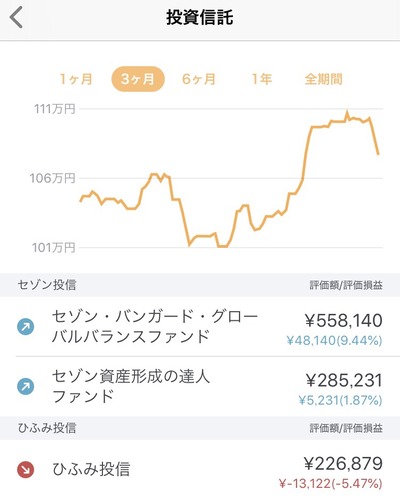Tap the ¥285,231 valuation amount
Viewport: 400px width, 498px height.
click(x=344, y=380)
